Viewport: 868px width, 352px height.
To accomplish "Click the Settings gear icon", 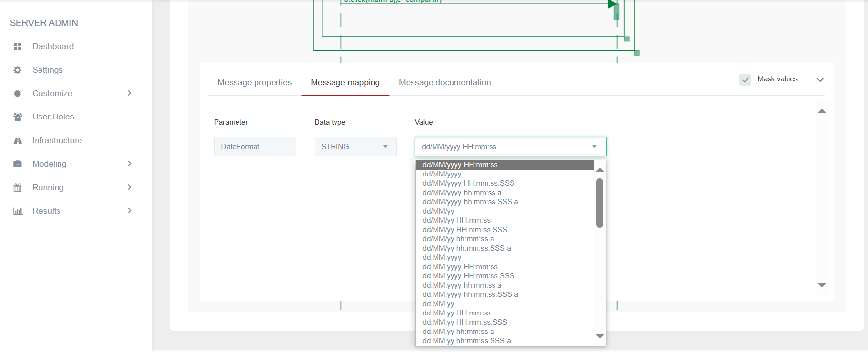I will [x=18, y=70].
